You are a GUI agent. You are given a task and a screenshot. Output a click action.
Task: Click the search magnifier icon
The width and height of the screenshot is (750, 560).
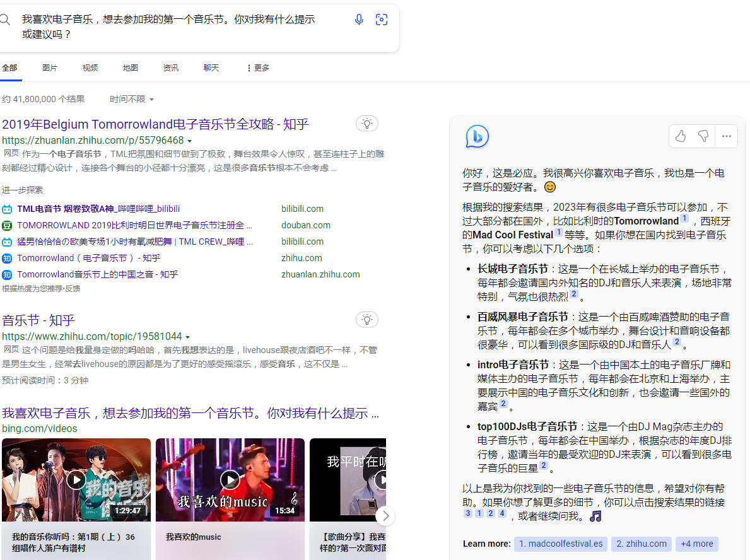coord(4,20)
